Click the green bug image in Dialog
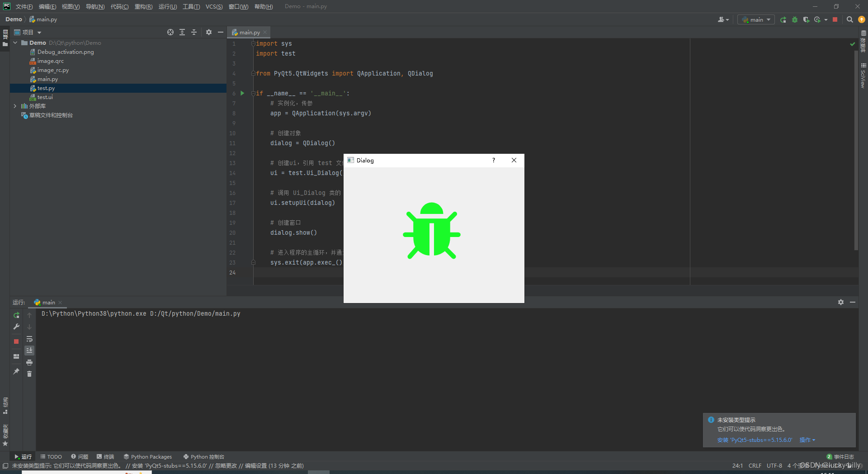The image size is (868, 474). pyautogui.click(x=432, y=231)
